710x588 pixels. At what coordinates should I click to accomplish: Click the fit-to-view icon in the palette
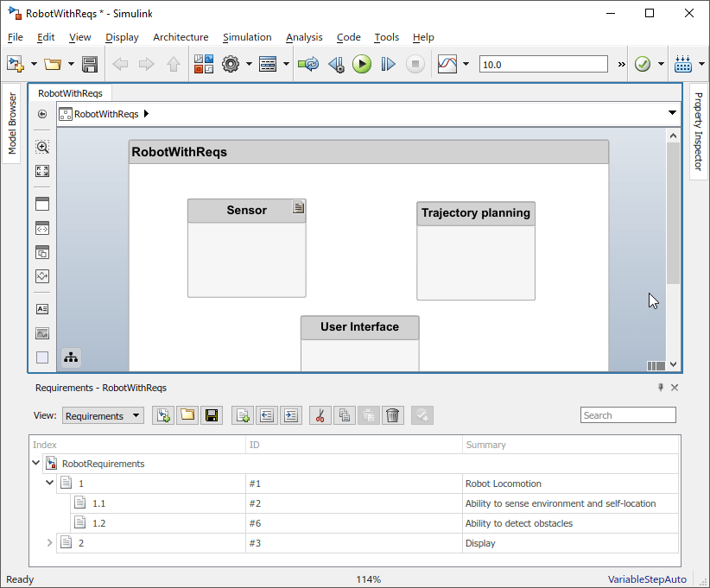click(x=41, y=171)
